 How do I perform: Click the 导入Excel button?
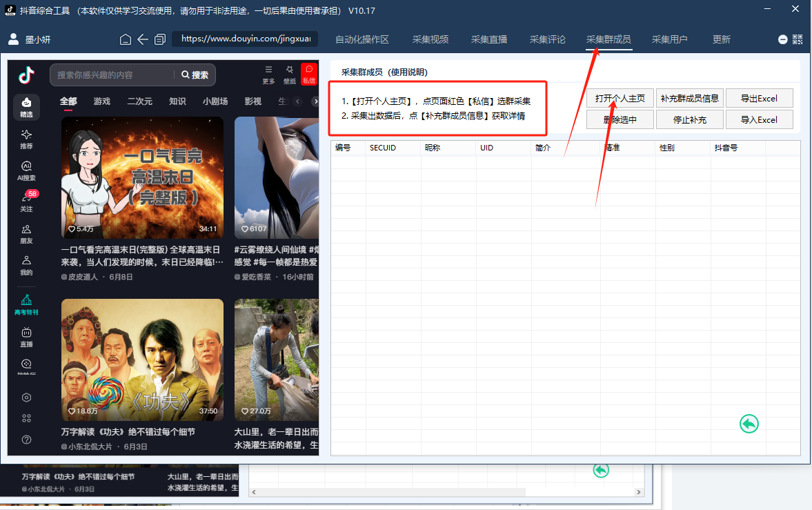(759, 119)
